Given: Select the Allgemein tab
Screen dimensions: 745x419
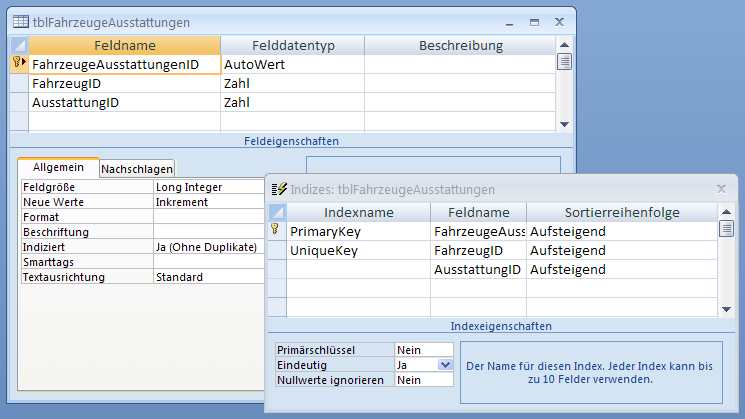Looking at the screenshot, I should pos(58,168).
